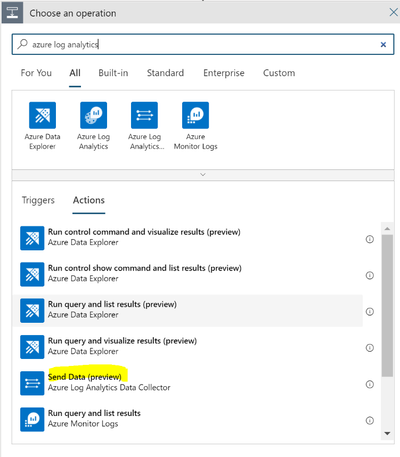This screenshot has height=457, width=400.
Task: Show info for Send Data (preview)
Action: (370, 384)
